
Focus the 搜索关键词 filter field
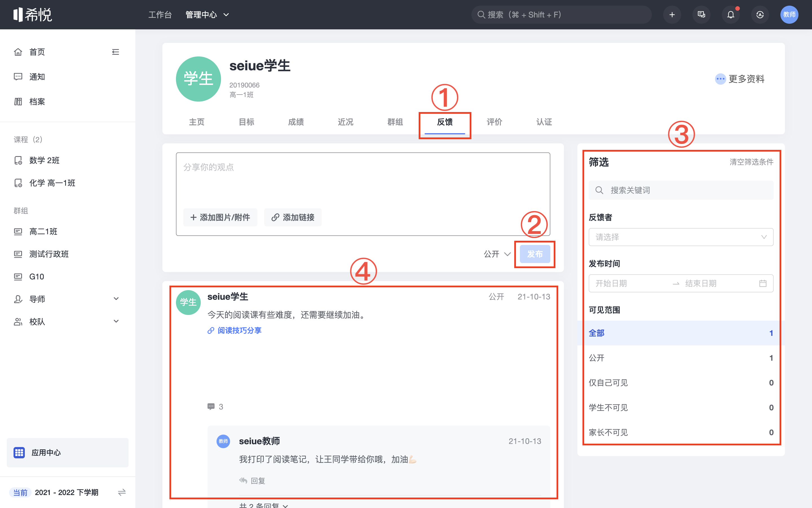pos(681,190)
